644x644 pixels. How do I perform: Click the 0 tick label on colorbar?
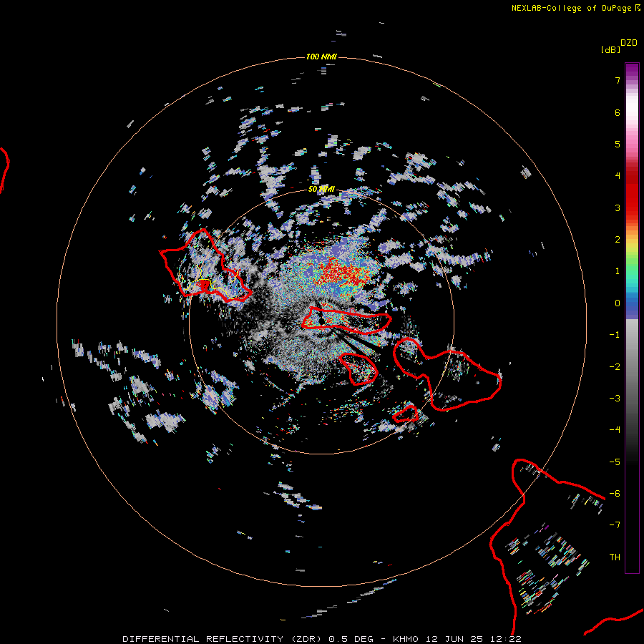click(618, 303)
